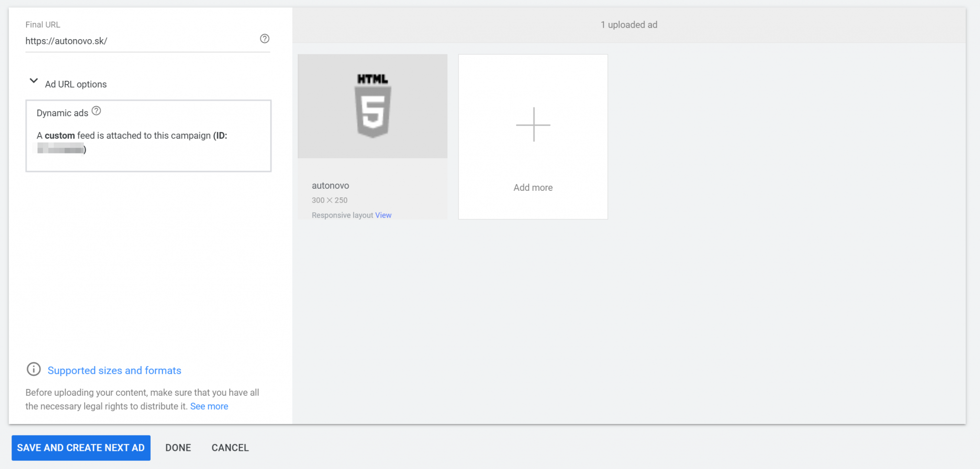Select the autonovo ad name
The width and height of the screenshot is (980, 469).
(330, 185)
